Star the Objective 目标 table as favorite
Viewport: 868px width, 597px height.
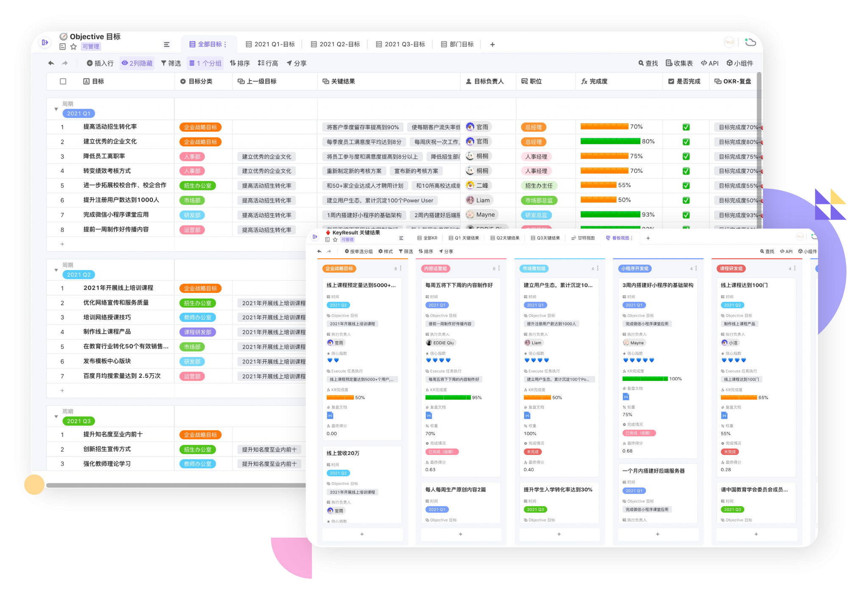(73, 47)
